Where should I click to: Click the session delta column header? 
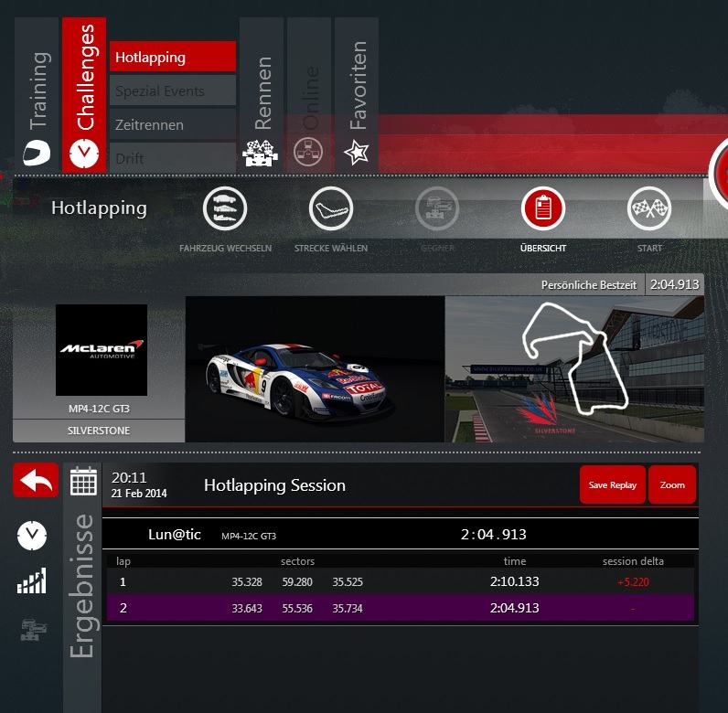tap(633, 561)
